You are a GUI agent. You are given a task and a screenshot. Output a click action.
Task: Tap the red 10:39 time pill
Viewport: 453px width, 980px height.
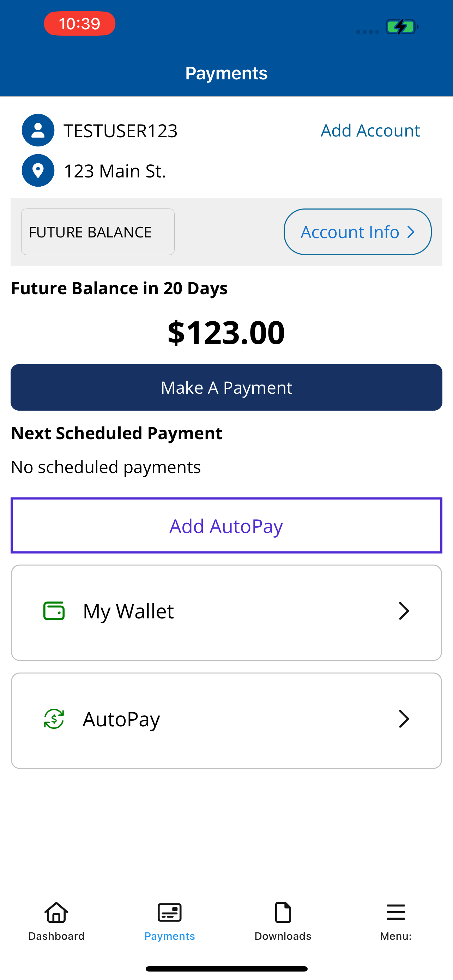pos(79,24)
